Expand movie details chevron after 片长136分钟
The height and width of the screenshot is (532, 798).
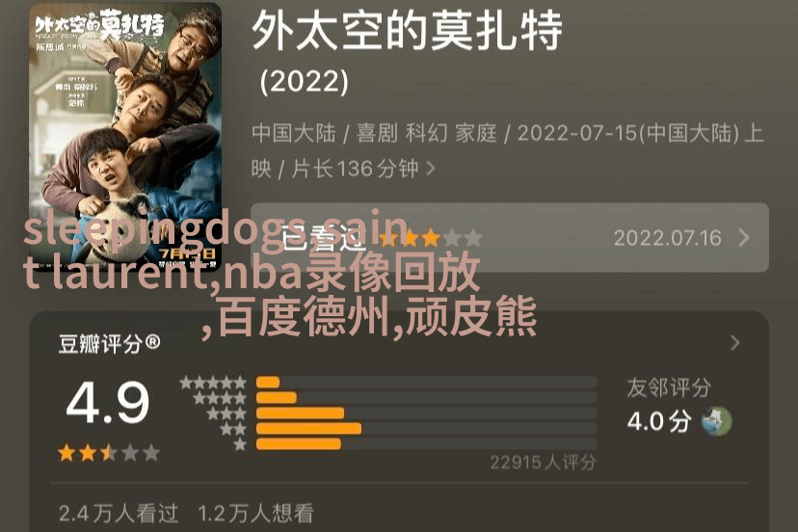tap(431, 169)
